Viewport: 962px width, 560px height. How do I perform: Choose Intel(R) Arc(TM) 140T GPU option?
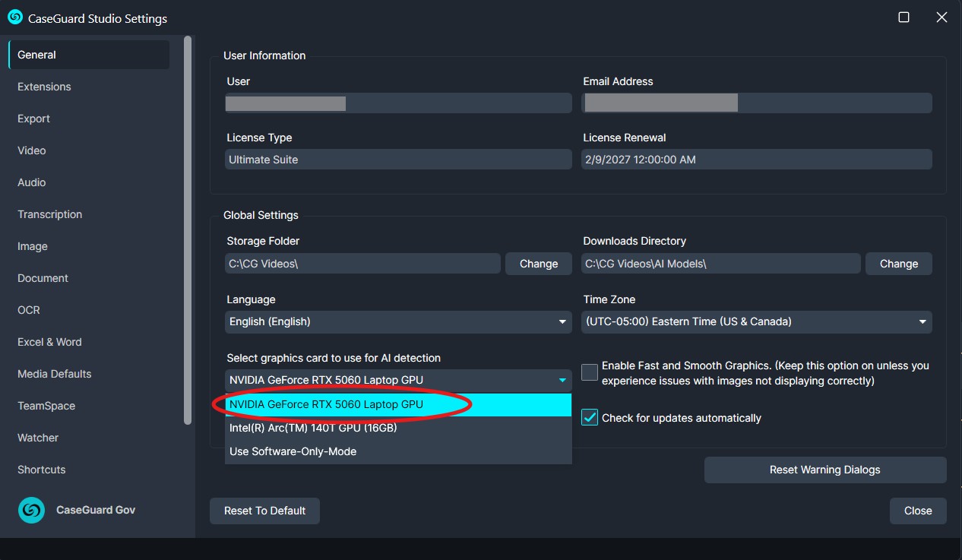click(x=398, y=428)
